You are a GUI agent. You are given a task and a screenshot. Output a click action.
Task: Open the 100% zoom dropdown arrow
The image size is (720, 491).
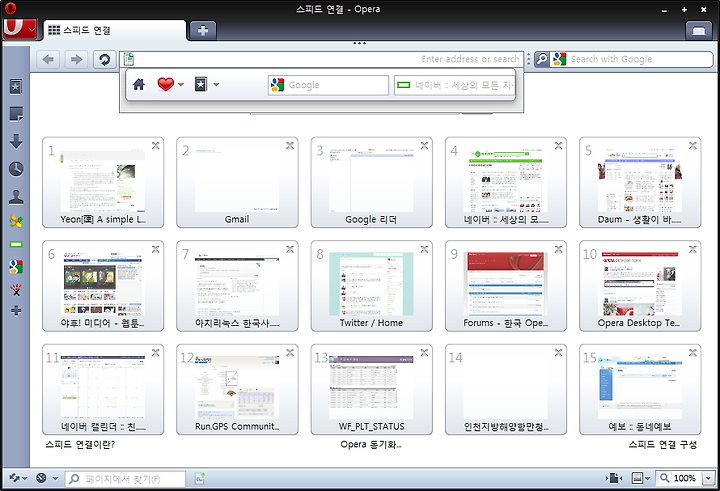[709, 478]
